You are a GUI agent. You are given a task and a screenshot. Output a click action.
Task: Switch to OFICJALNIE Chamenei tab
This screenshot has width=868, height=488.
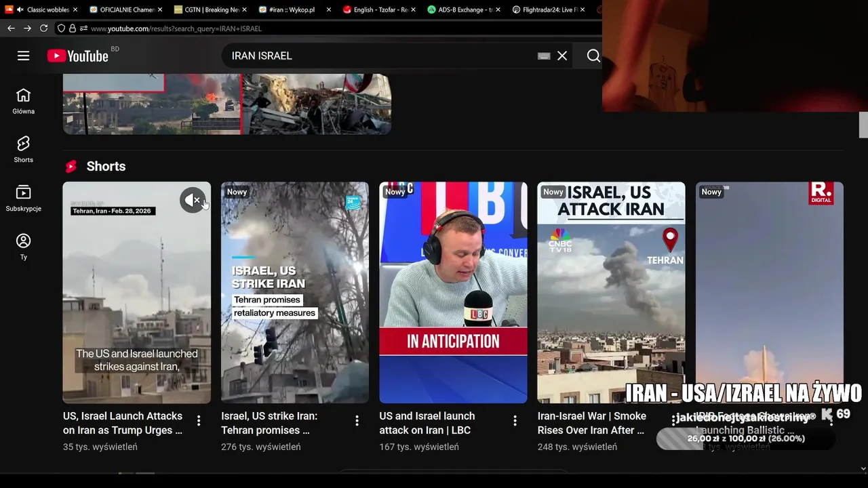pos(126,9)
